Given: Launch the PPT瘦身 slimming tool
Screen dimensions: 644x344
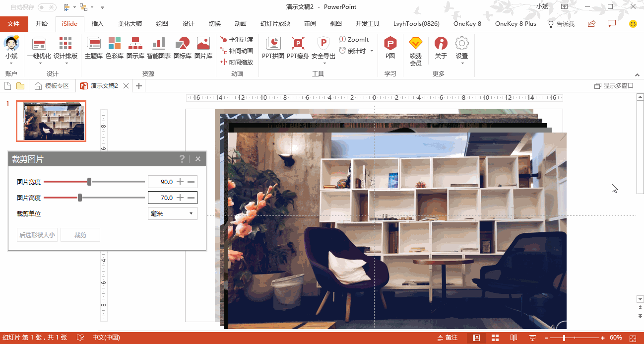Looking at the screenshot, I should (298, 48).
